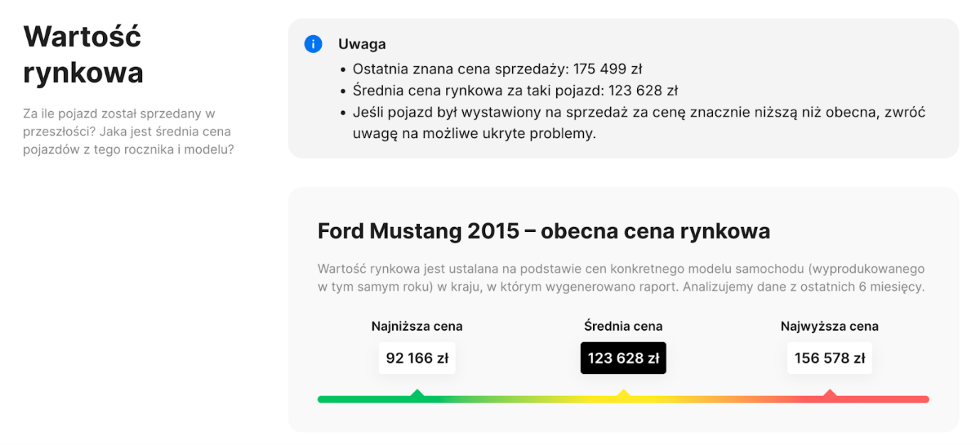
Task: Click the 'Ford Mustang 2015 – obecna cena rynkowa' title
Action: tap(544, 231)
